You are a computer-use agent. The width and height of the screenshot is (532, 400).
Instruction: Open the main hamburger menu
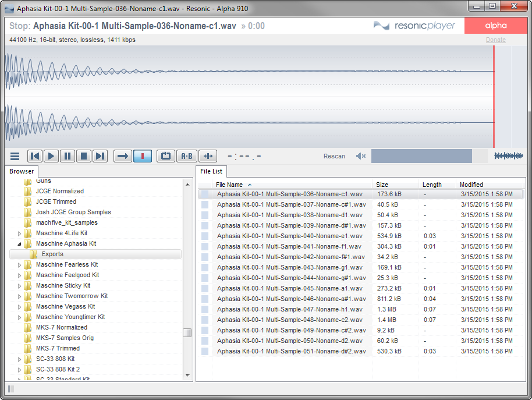tap(15, 157)
